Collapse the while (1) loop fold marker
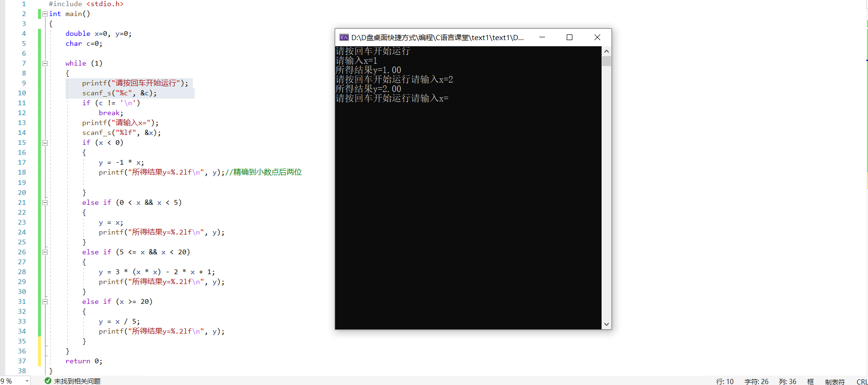Screen dimensions: 868x385 click(45, 63)
